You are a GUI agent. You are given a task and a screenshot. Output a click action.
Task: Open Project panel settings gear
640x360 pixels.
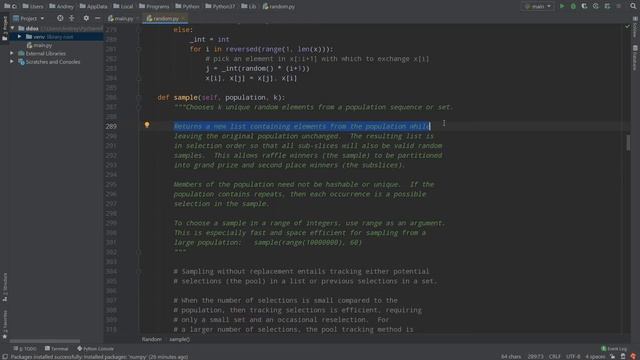coord(86,18)
